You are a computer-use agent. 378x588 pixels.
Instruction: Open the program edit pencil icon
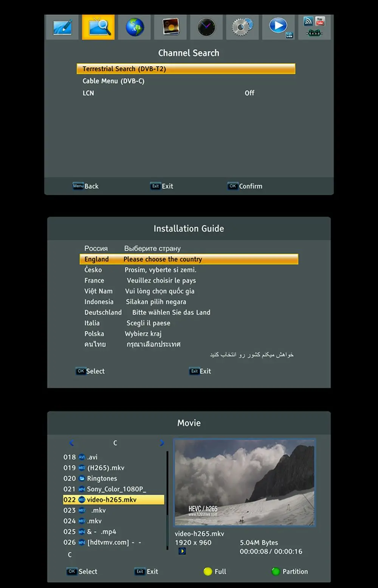62,27
